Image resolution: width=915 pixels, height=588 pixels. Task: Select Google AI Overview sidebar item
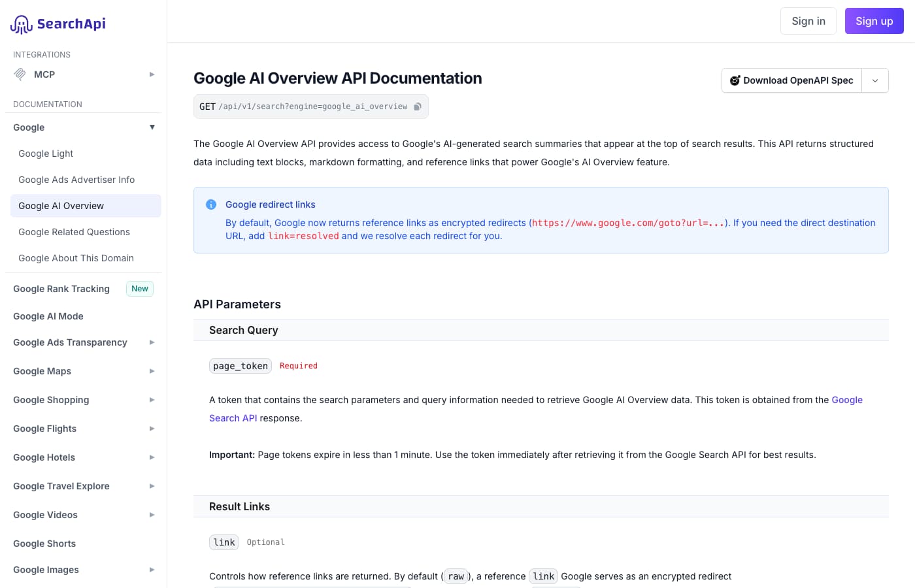click(86, 206)
